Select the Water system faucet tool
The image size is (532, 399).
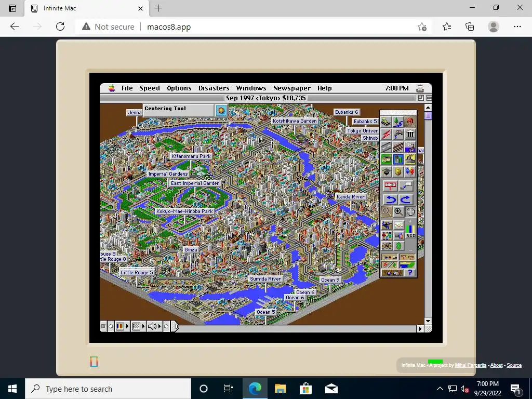click(398, 135)
